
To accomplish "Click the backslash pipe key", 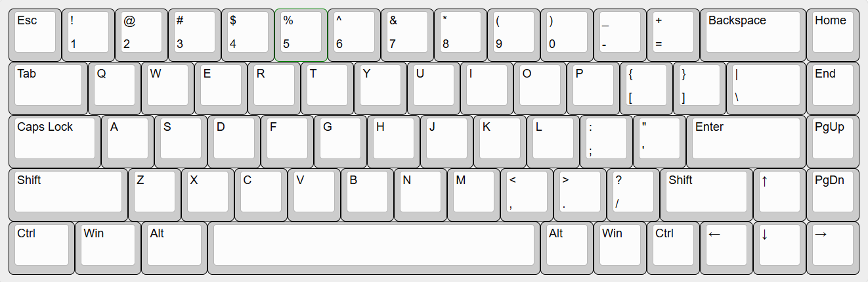I will 766,88.
